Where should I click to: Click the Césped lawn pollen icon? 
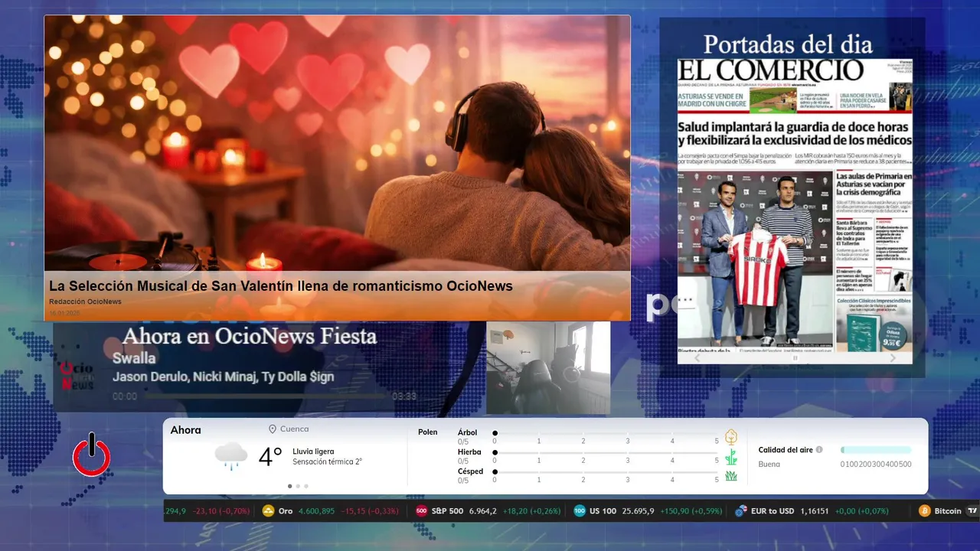(x=731, y=476)
